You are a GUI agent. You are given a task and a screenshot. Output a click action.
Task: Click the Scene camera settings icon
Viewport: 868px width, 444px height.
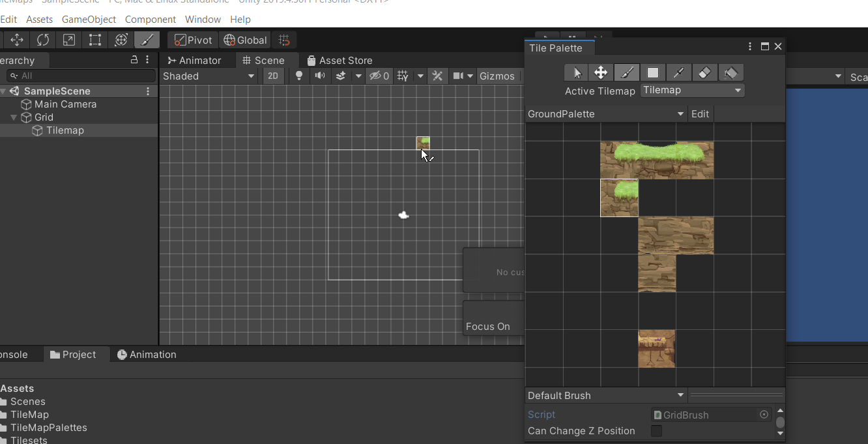[x=458, y=76]
